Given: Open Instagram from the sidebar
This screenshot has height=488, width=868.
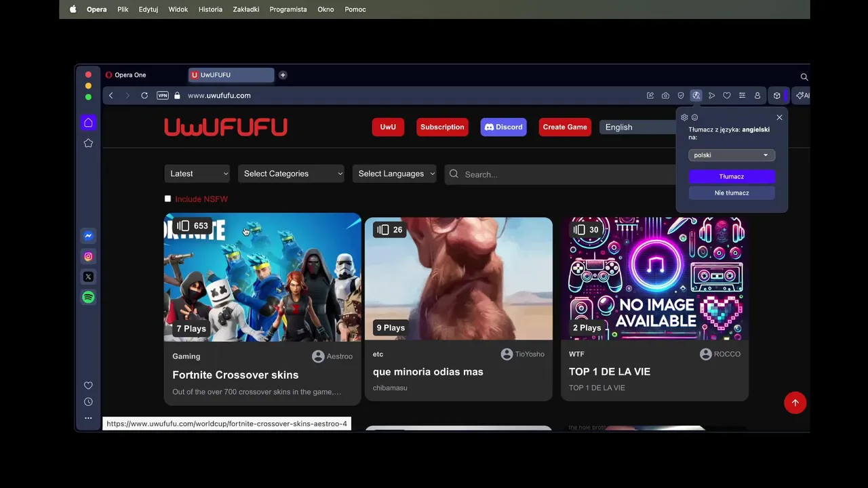Looking at the screenshot, I should (x=88, y=256).
